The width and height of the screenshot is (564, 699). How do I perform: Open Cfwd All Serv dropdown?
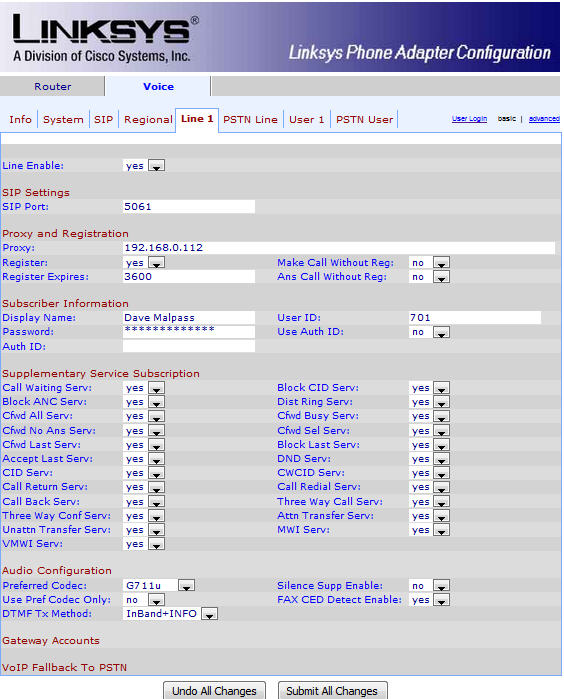(x=144, y=416)
